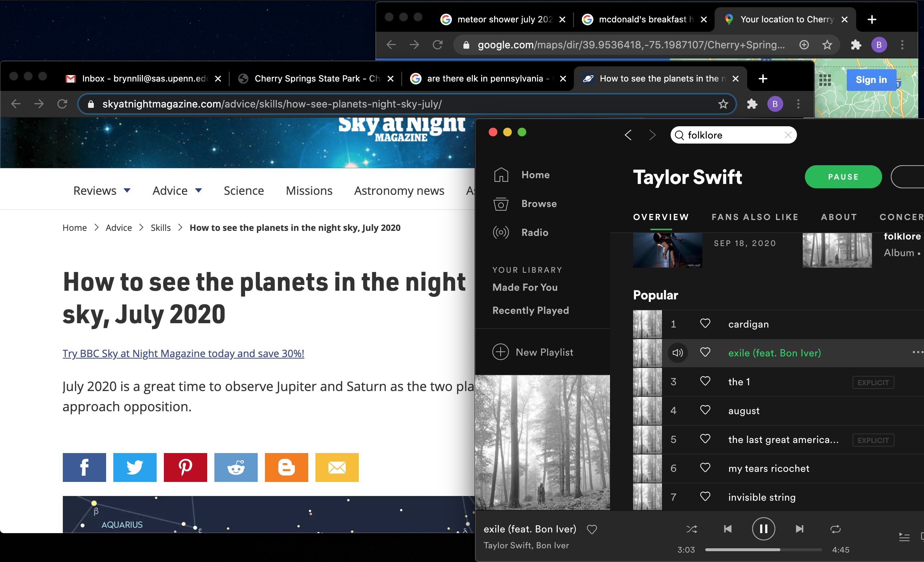Viewport: 924px width, 562px height.
Task: Like invisible string
Action: coord(705,496)
